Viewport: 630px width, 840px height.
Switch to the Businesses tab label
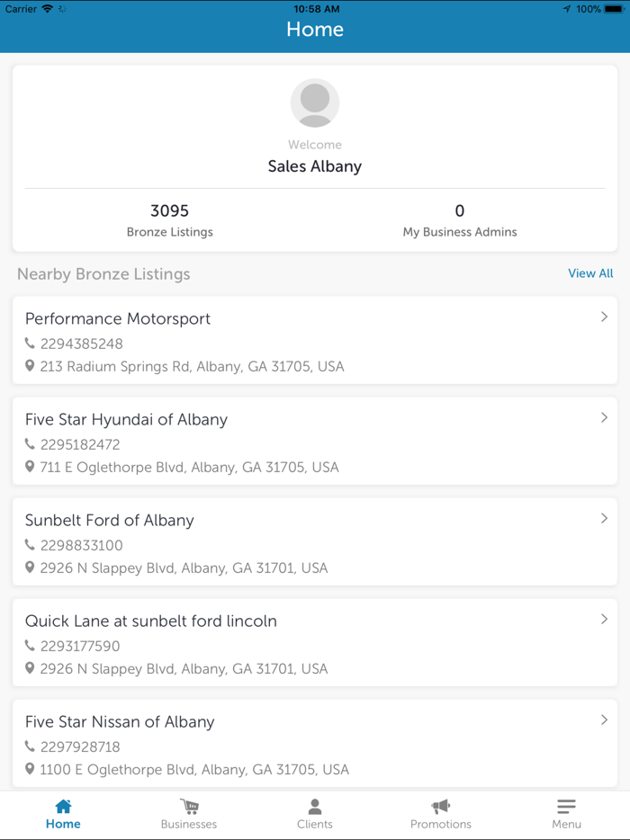click(x=189, y=824)
